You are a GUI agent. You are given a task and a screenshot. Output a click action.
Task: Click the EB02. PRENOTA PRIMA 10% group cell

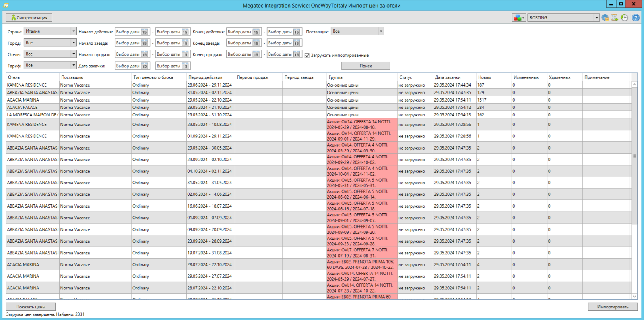coord(362,264)
